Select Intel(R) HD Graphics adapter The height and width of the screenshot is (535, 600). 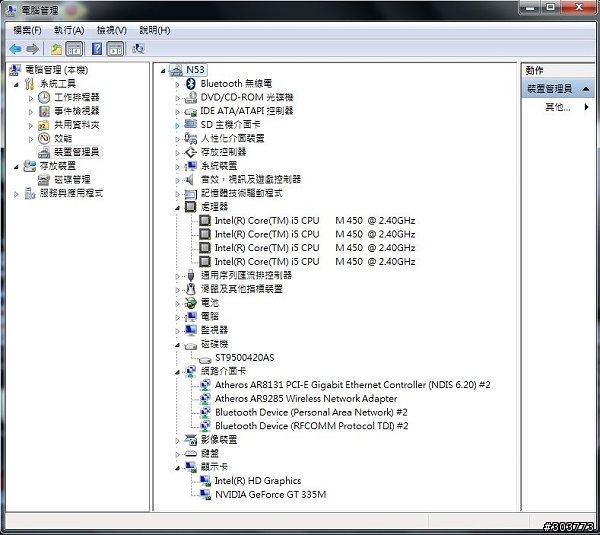point(258,481)
